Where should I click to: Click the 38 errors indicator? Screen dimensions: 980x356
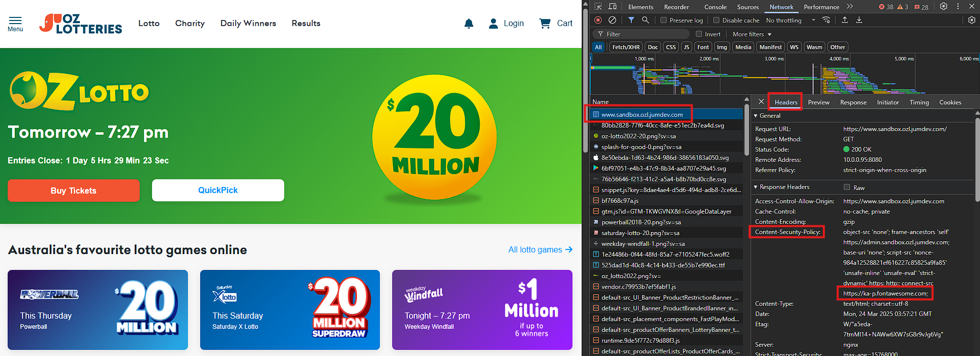[x=886, y=7]
